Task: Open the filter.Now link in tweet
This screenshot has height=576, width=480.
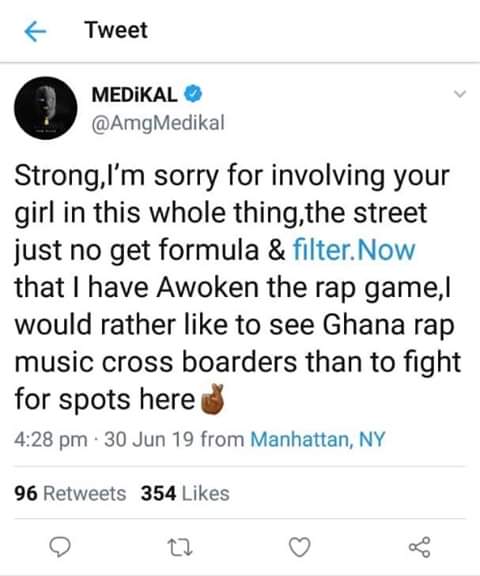Action: coord(354,251)
